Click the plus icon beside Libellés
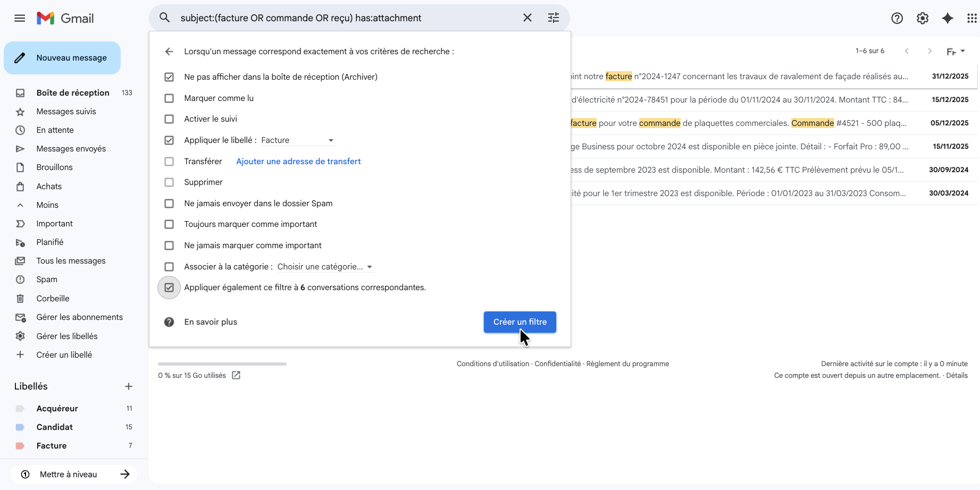The image size is (980, 490). tap(128, 386)
